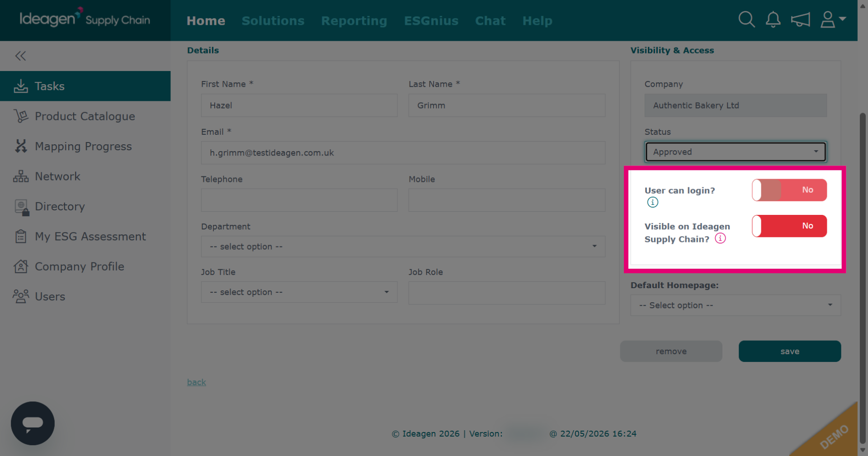Open the Chat menu
868x456 pixels.
click(490, 21)
